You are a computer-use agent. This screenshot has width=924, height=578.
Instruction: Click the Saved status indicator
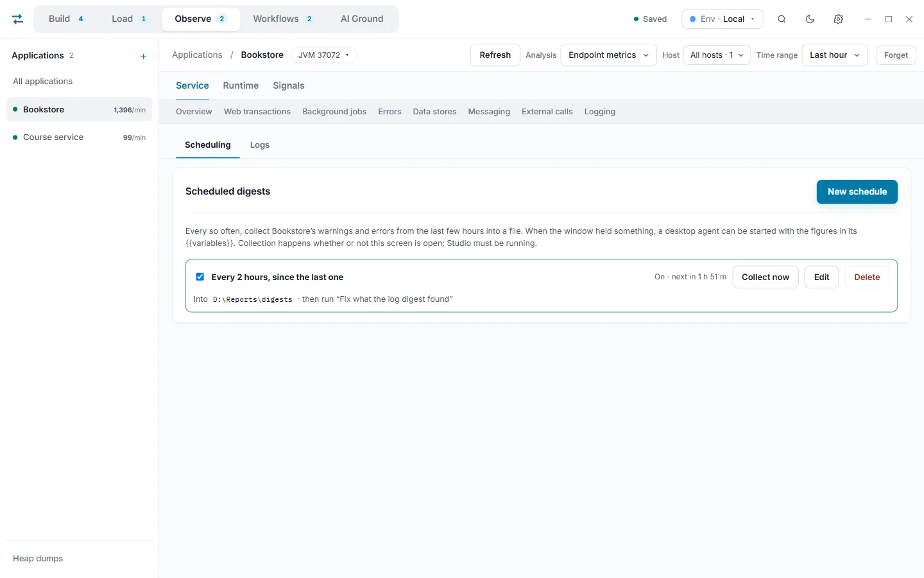pyautogui.click(x=650, y=19)
